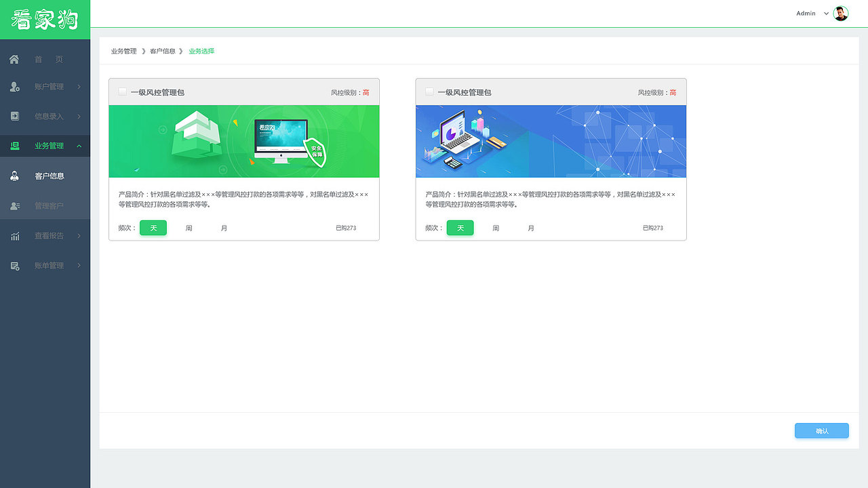The width and height of the screenshot is (868, 488).
Task: Expand the 账单管理 chevron arrow
Action: (x=79, y=266)
